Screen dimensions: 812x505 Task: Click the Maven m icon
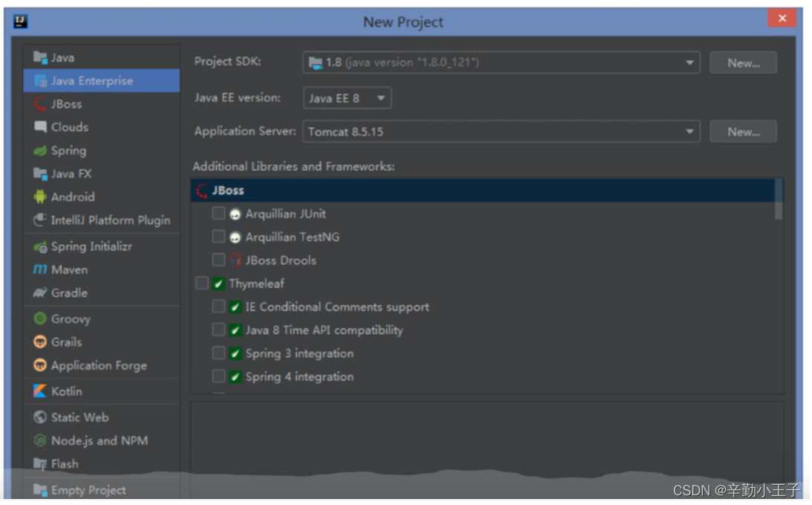[x=40, y=270]
